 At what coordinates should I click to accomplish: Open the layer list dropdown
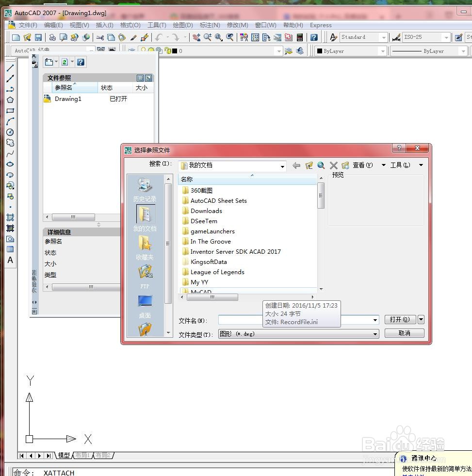279,51
